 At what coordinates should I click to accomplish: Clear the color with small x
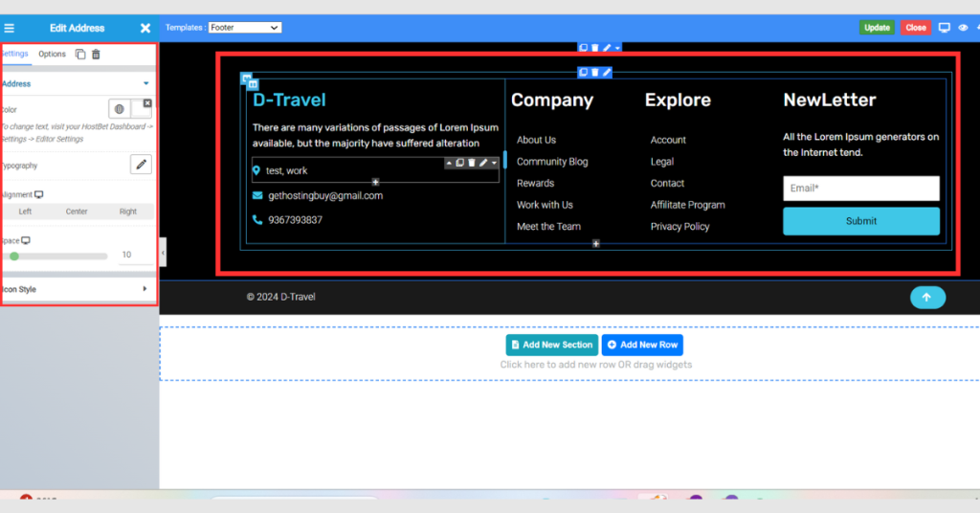pyautogui.click(x=147, y=103)
